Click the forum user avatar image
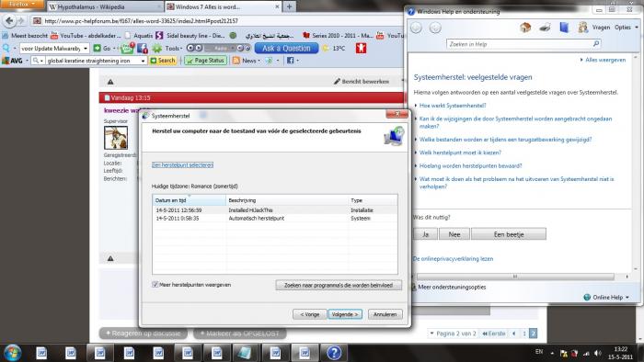644x362 pixels. click(116, 138)
